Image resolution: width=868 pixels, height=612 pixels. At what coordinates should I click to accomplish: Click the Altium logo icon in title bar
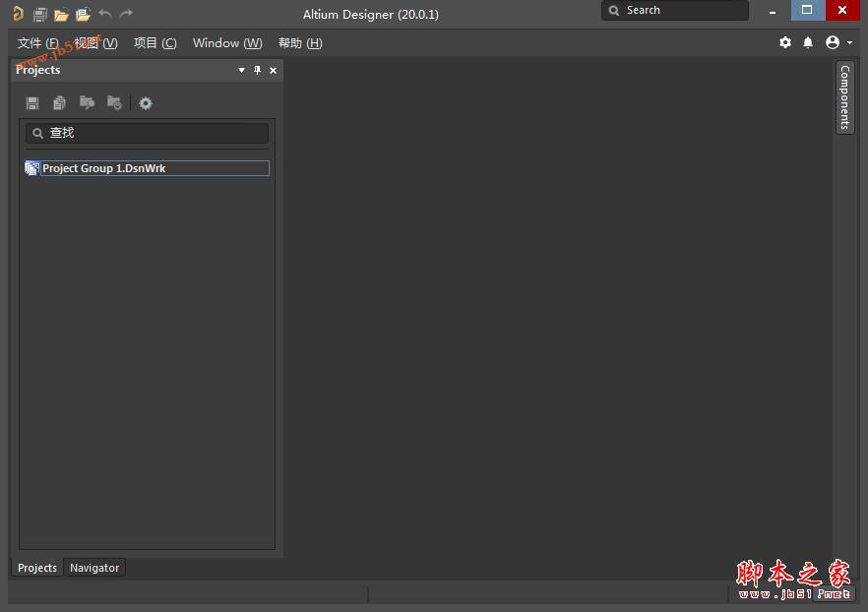[18, 13]
